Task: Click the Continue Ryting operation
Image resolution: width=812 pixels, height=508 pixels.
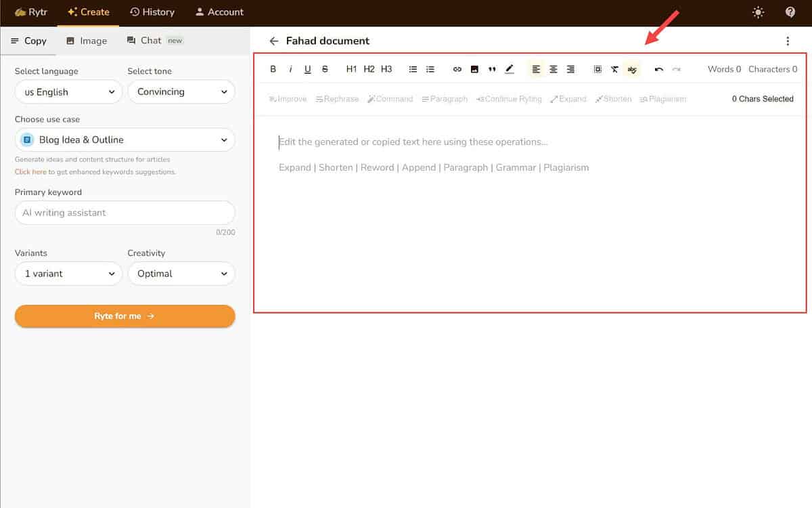Action: pos(509,99)
